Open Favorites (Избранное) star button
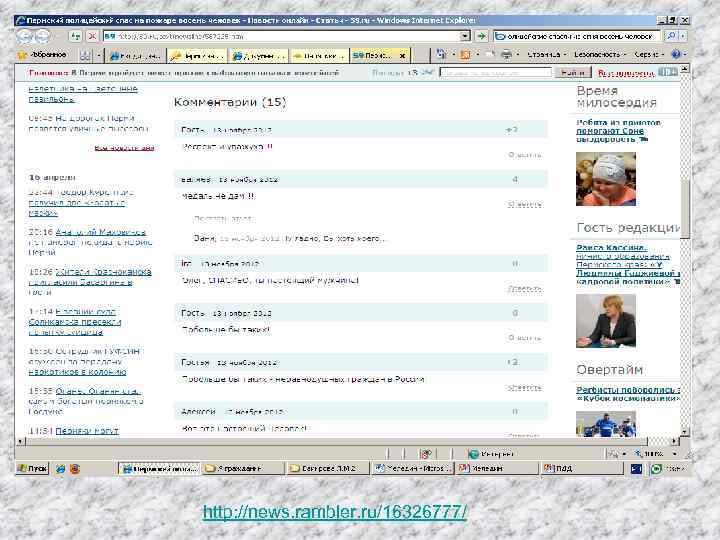720x540 pixels. [x=42, y=55]
